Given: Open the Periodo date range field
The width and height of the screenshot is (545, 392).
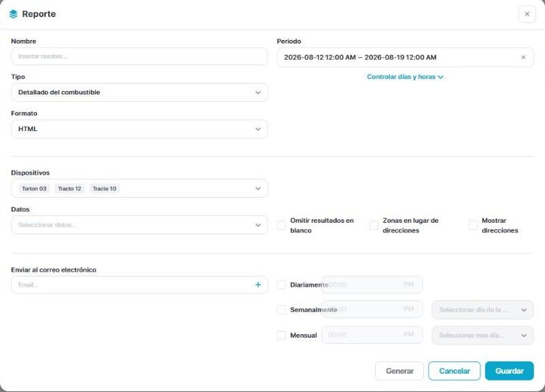Looking at the screenshot, I should (x=405, y=57).
